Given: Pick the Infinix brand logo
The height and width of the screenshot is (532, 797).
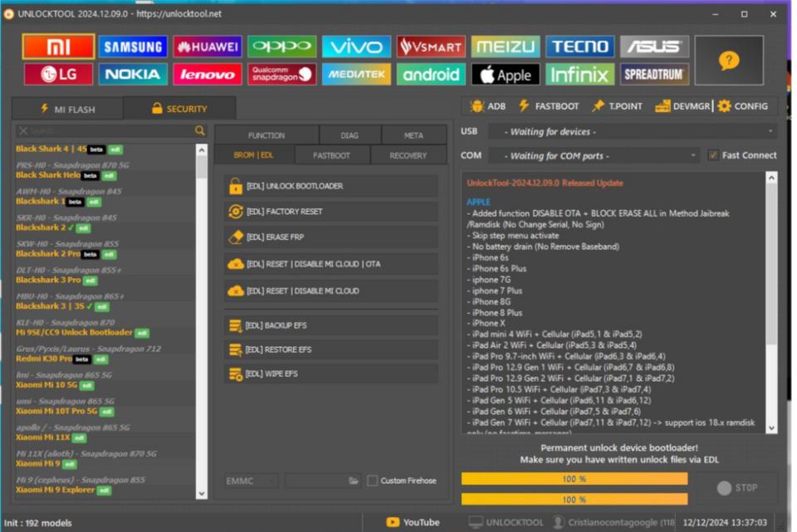Looking at the screenshot, I should [x=580, y=74].
